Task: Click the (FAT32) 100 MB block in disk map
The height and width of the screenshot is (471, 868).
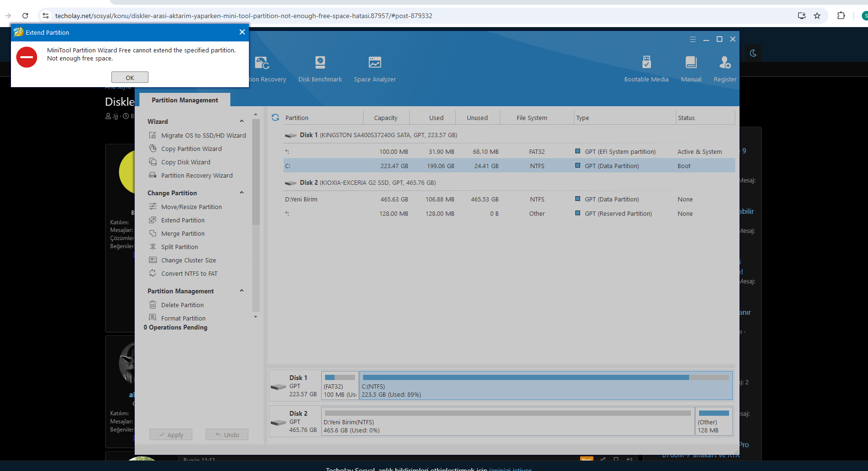Action: click(x=340, y=385)
